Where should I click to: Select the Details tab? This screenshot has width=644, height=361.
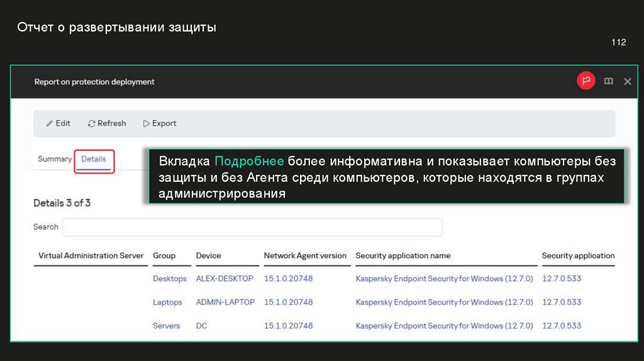[94, 159]
